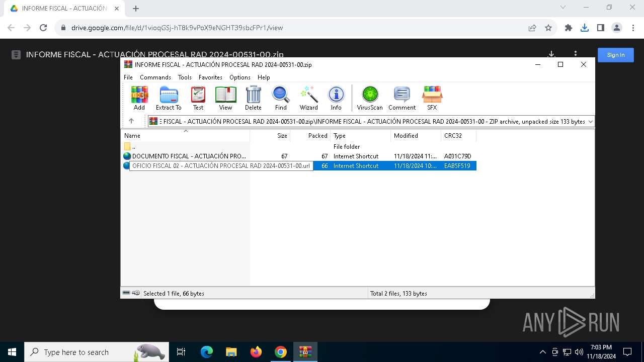Select the INFORME FISCAL Chrome tab
Viewport: 644px width, 362px height.
(x=64, y=9)
